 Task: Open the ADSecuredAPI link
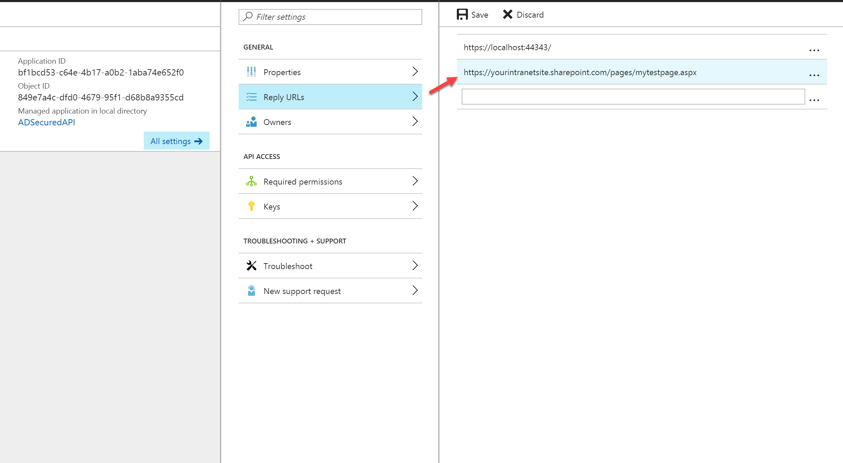tap(46, 122)
